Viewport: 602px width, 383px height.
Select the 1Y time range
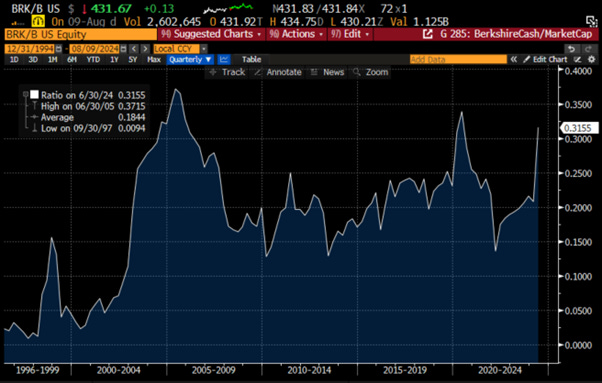(x=114, y=59)
